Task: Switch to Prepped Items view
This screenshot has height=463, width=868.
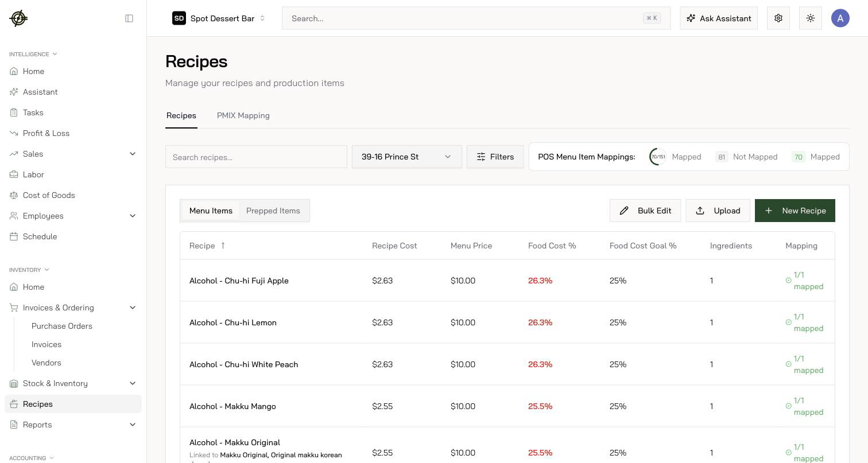Action: (273, 211)
